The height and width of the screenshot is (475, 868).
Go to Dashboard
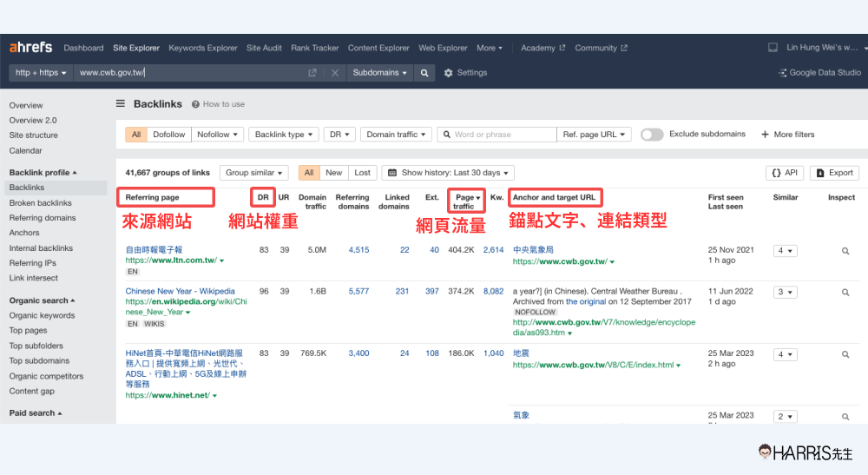(83, 48)
